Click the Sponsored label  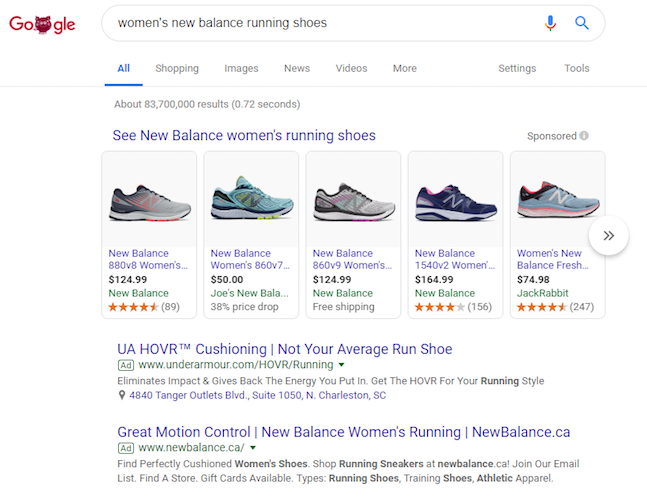[x=552, y=136]
